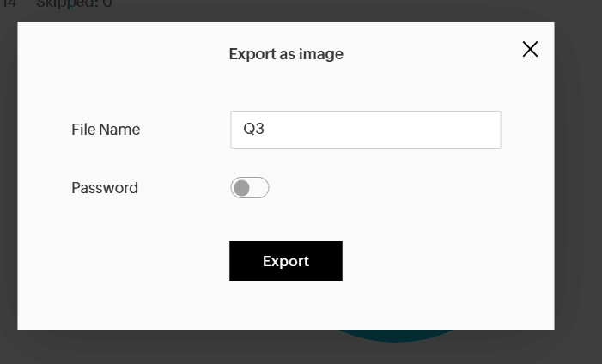Click dimmed overlay left of the dialog
This screenshot has height=364, width=602.
(x=8, y=172)
